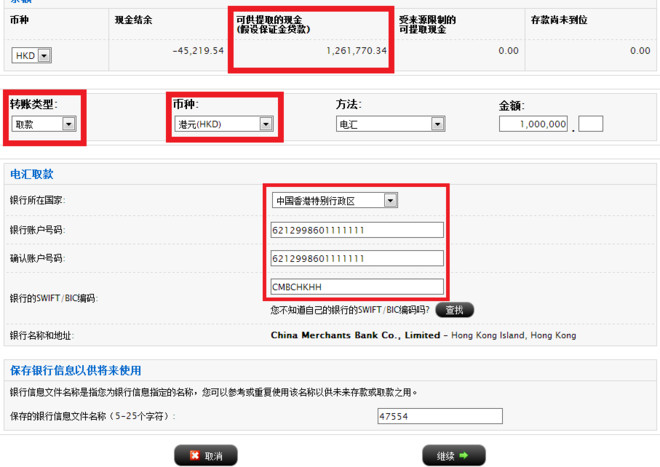Open the 方法 dropdown showing 电汇
The height and width of the screenshot is (467, 660).
click(x=391, y=124)
